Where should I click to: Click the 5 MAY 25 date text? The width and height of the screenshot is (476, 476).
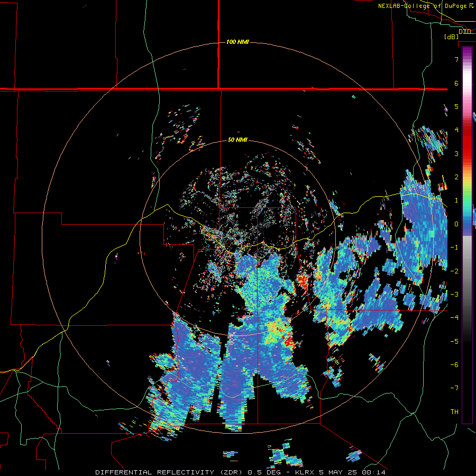coord(338,472)
